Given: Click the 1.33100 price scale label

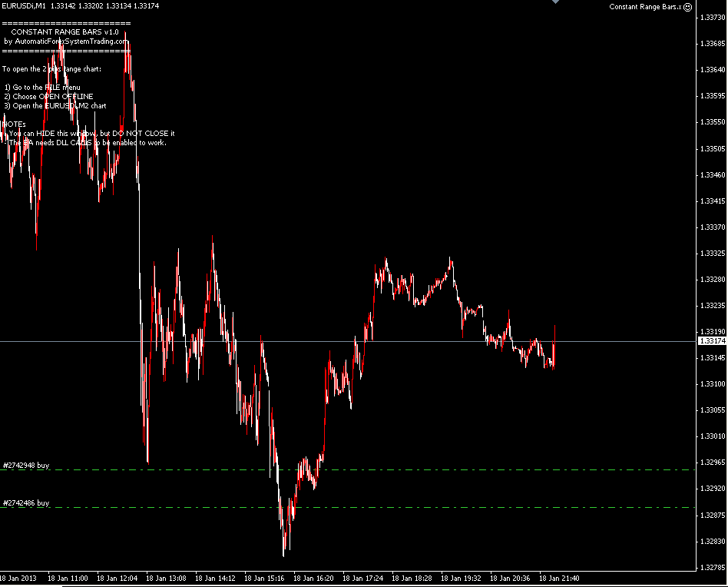Looking at the screenshot, I should [713, 384].
